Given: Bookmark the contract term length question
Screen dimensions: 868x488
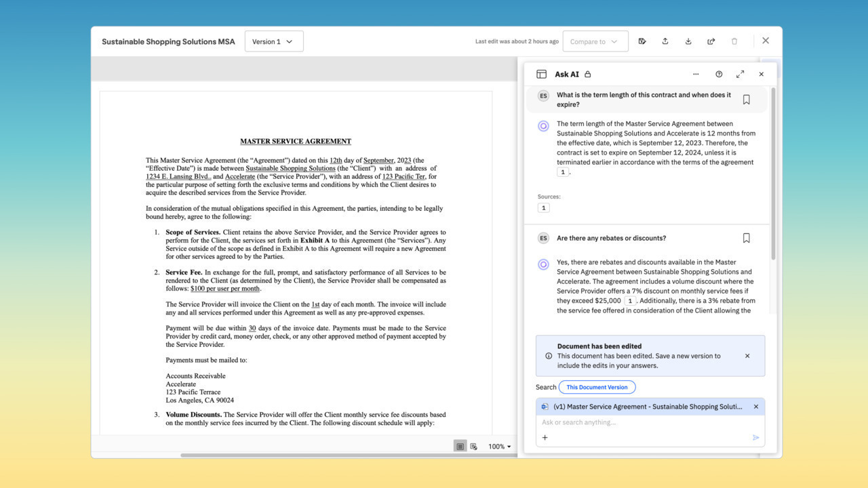Looking at the screenshot, I should tap(746, 100).
